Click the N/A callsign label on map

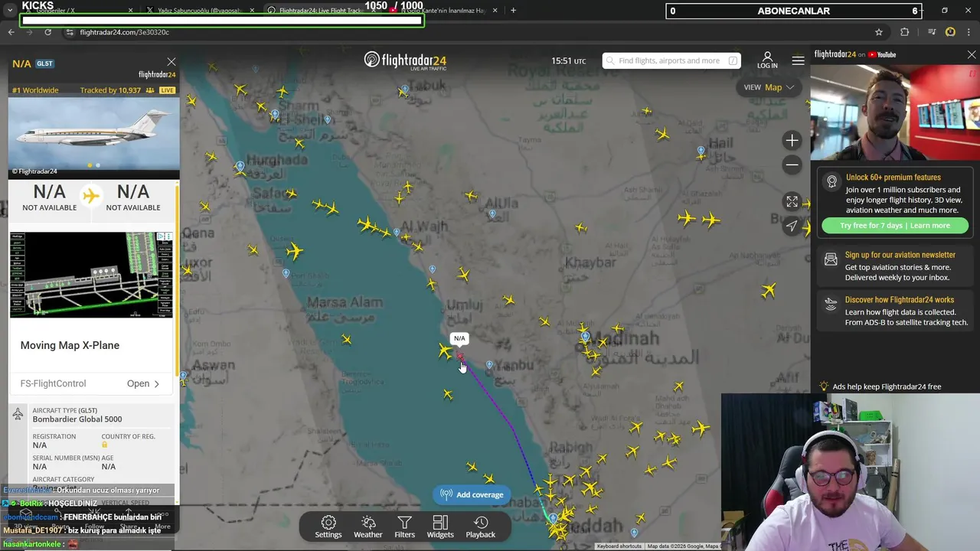(459, 338)
